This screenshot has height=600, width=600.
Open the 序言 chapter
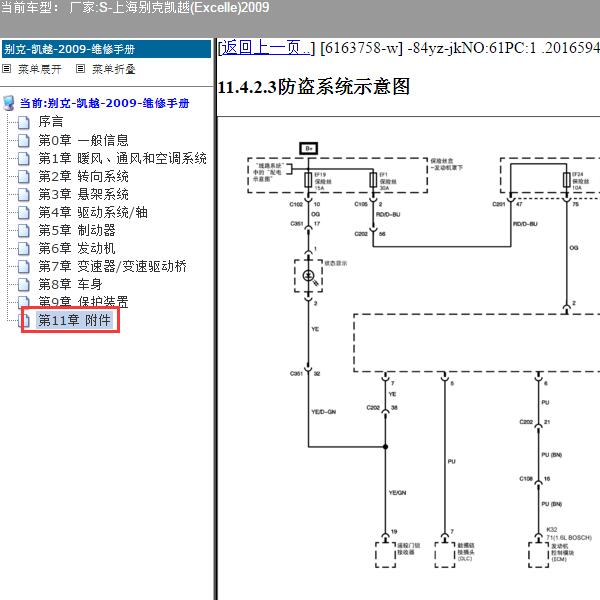click(51, 122)
